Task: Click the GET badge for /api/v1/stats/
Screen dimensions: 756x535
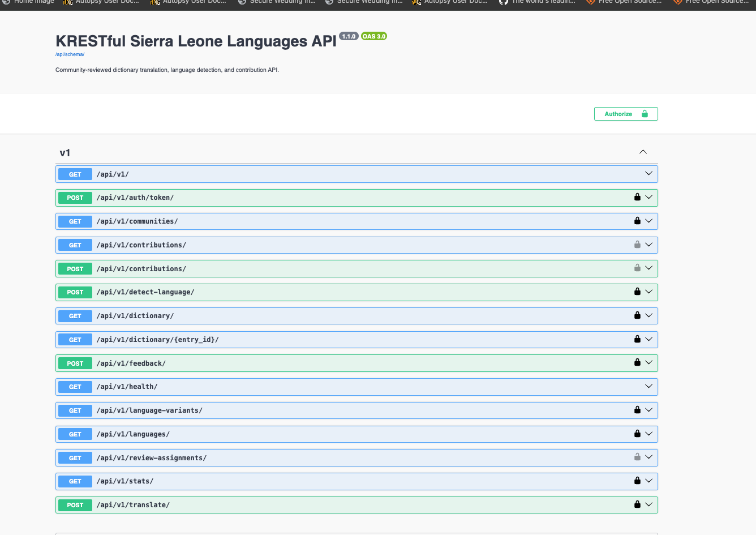Action: tap(75, 481)
